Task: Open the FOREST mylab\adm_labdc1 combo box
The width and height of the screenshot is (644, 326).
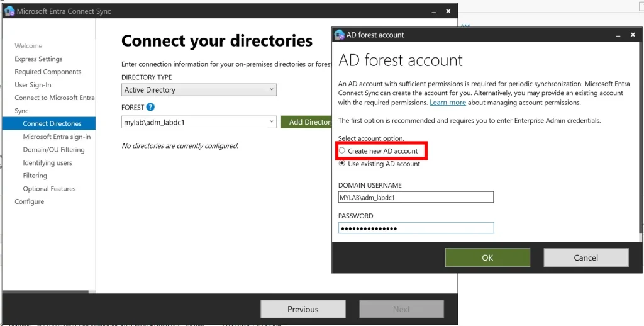Action: (199, 121)
